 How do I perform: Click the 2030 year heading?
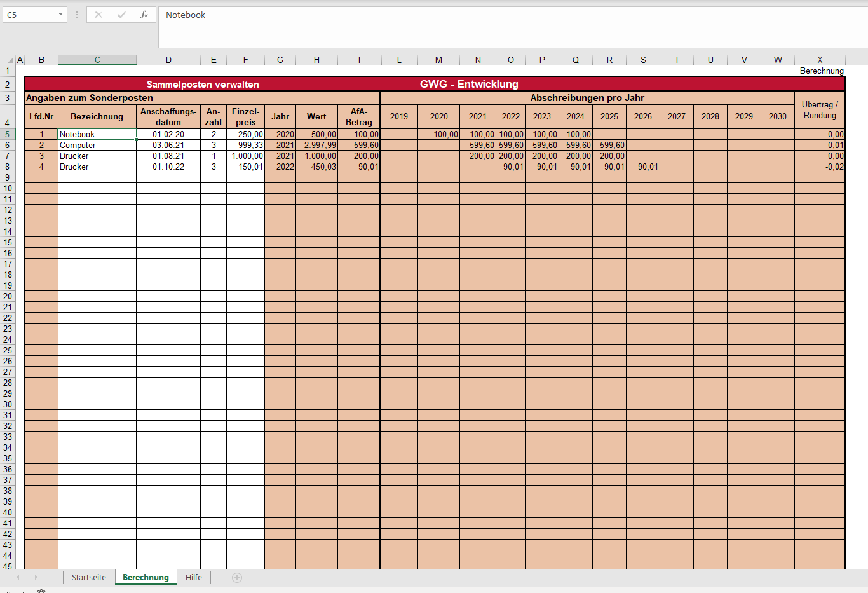pos(778,116)
